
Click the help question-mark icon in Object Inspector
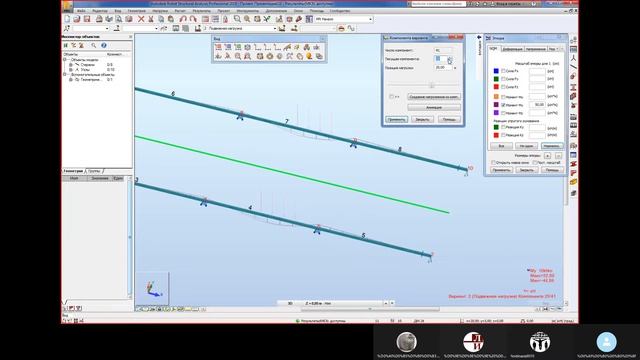104,45
